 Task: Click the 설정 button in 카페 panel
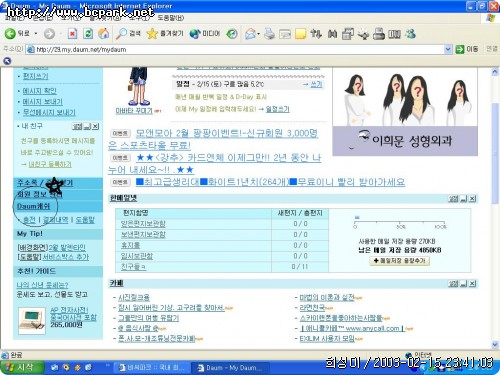tap(453, 284)
